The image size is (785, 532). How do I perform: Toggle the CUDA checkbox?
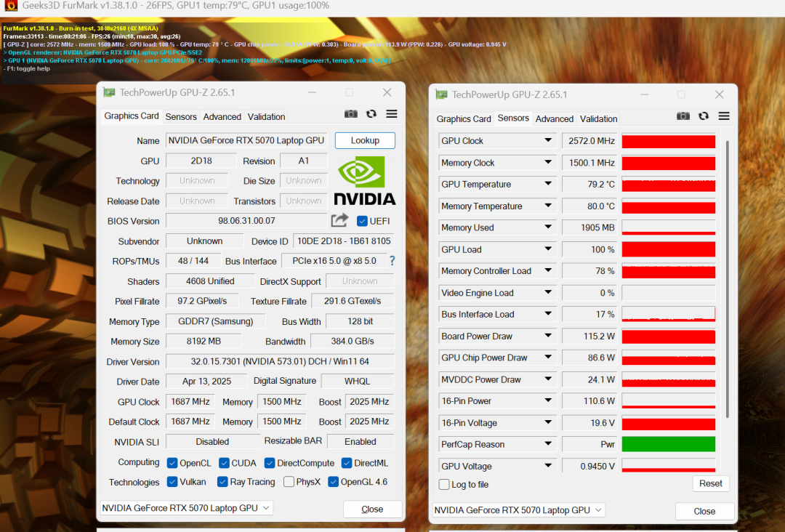point(225,463)
